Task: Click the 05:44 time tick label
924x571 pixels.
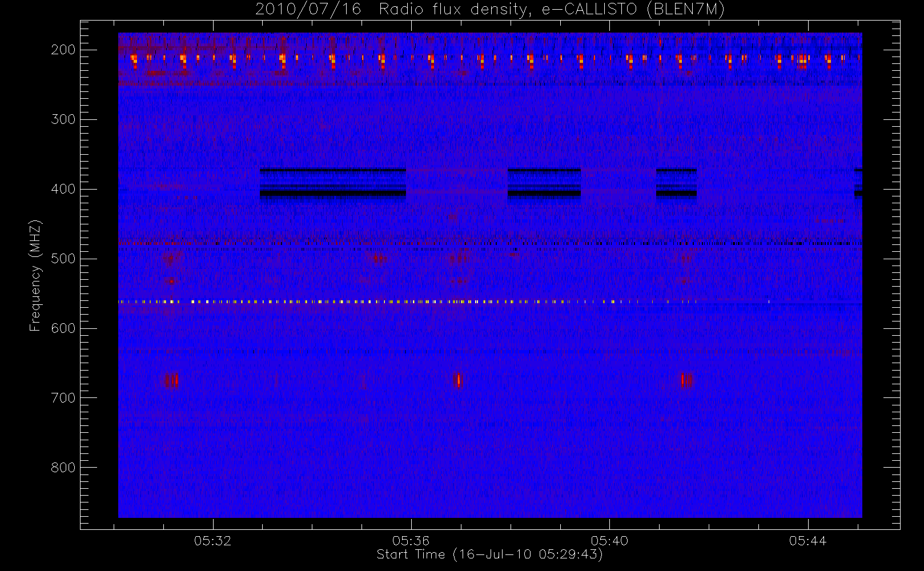Action: click(808, 541)
